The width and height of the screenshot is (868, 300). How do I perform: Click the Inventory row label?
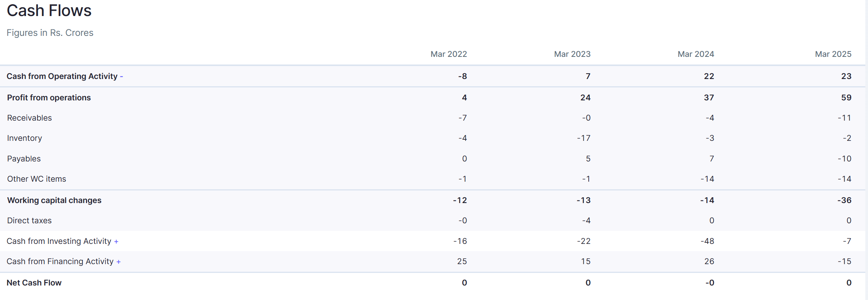(24, 138)
